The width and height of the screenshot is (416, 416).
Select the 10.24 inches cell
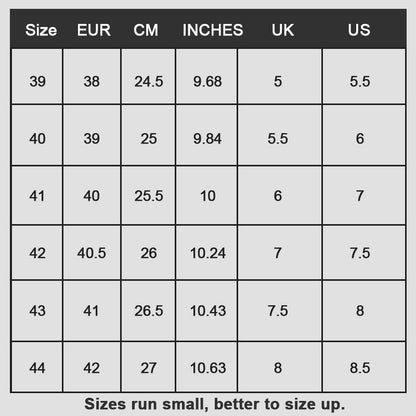[x=207, y=253]
